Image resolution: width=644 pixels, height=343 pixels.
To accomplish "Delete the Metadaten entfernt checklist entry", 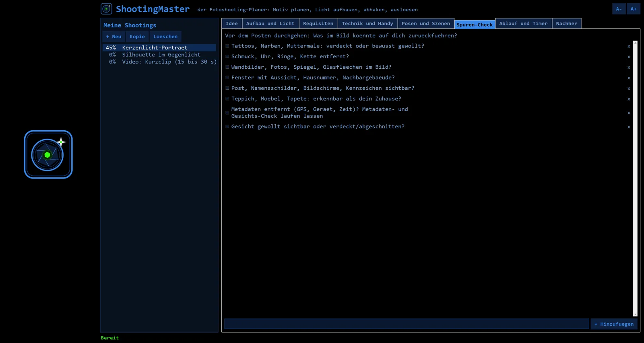I will [x=629, y=113].
